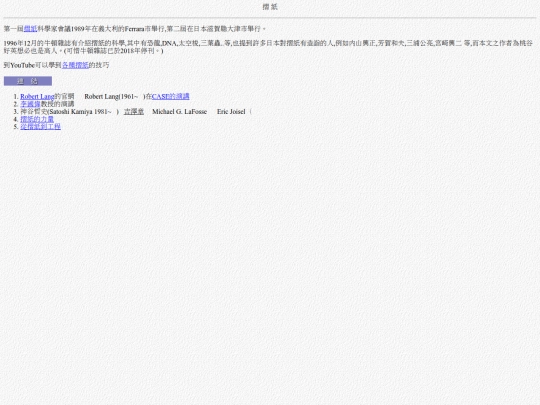540x405 pixels.
Task: Open the 摺紙 link in the first paragraph
Action: pos(30,29)
